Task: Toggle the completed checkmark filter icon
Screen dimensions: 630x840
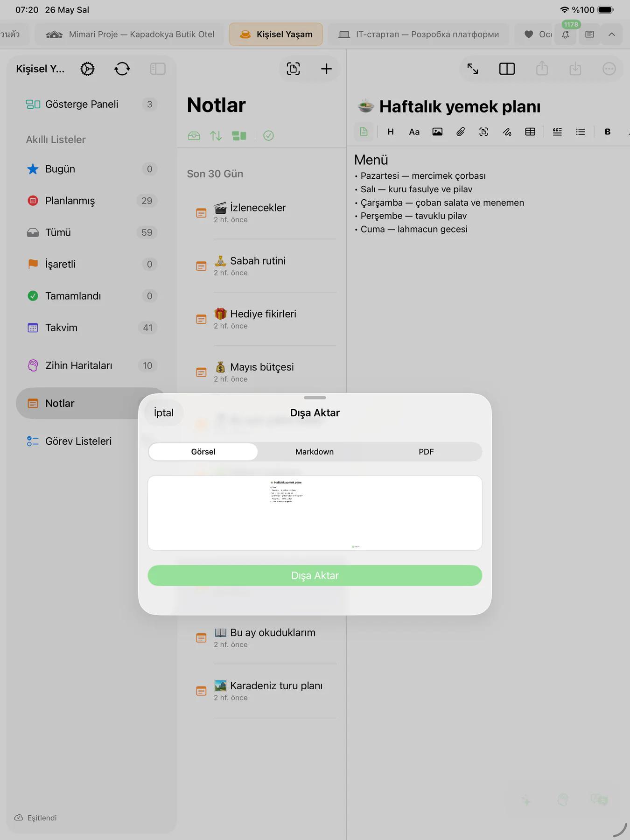Action: point(268,136)
